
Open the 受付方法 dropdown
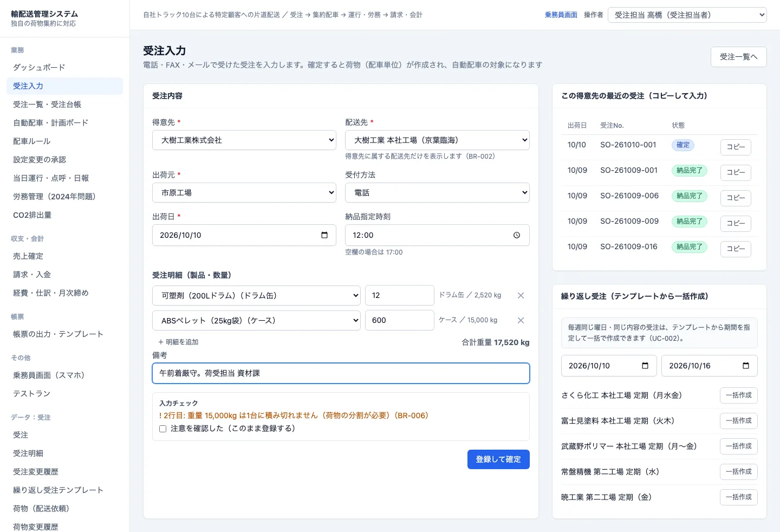point(437,193)
